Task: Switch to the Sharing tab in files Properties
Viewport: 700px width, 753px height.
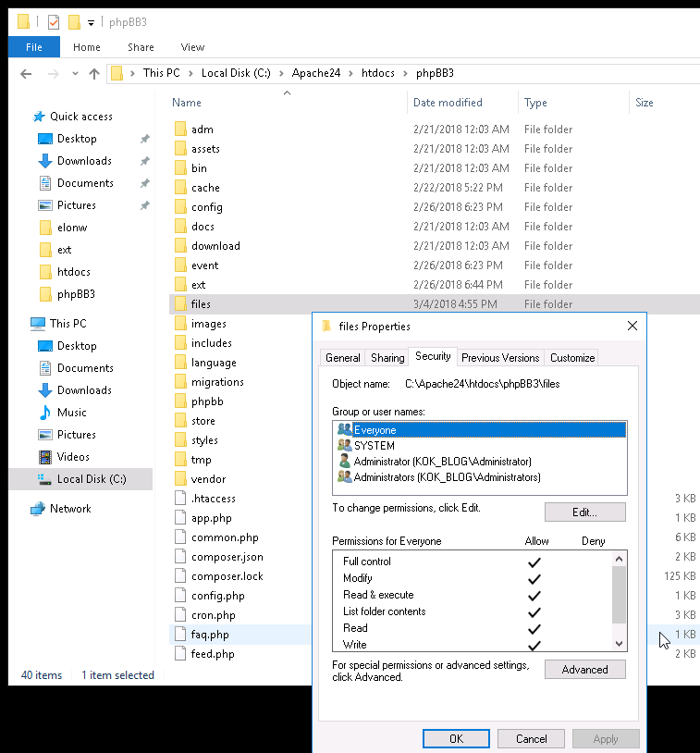Action: 387,358
